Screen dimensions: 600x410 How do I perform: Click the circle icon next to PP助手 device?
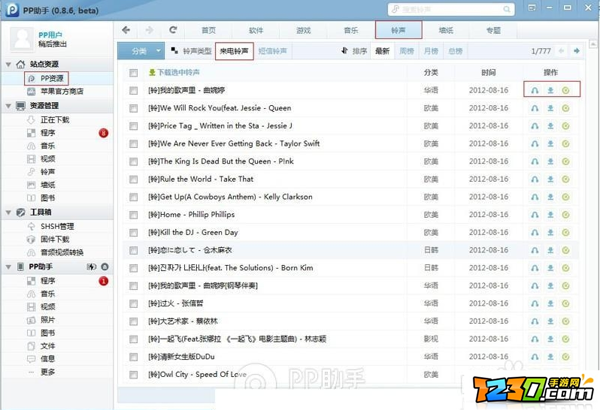[104, 266]
